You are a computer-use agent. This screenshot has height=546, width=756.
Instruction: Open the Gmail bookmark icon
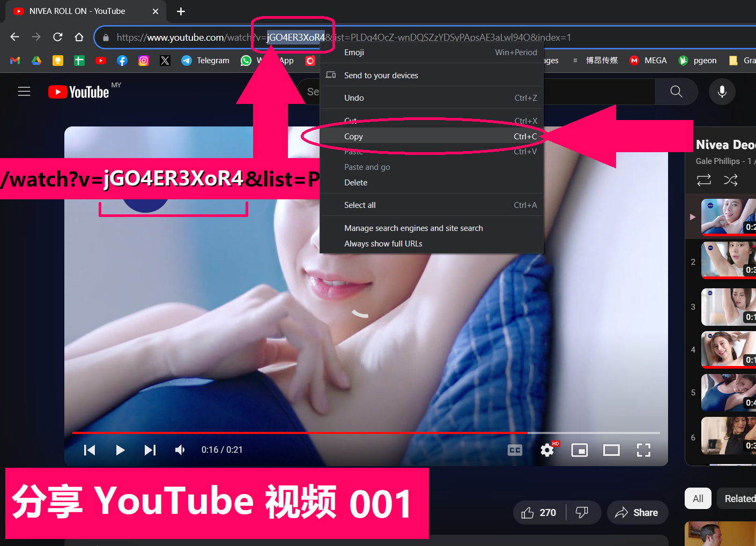pos(15,61)
